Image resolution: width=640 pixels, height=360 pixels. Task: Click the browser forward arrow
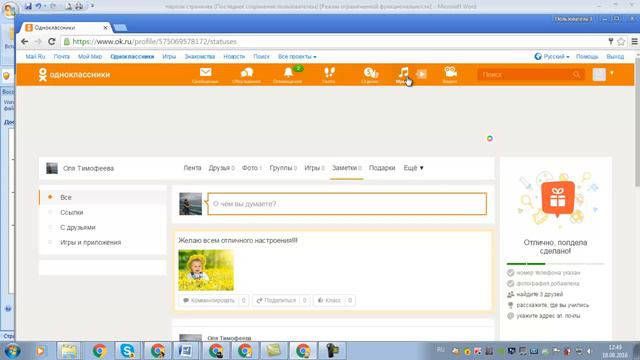(38, 42)
